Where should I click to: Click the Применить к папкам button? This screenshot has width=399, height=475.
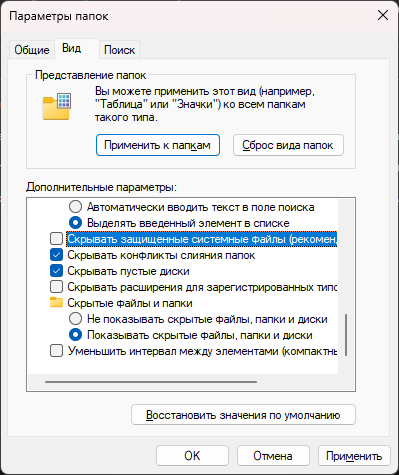158,145
